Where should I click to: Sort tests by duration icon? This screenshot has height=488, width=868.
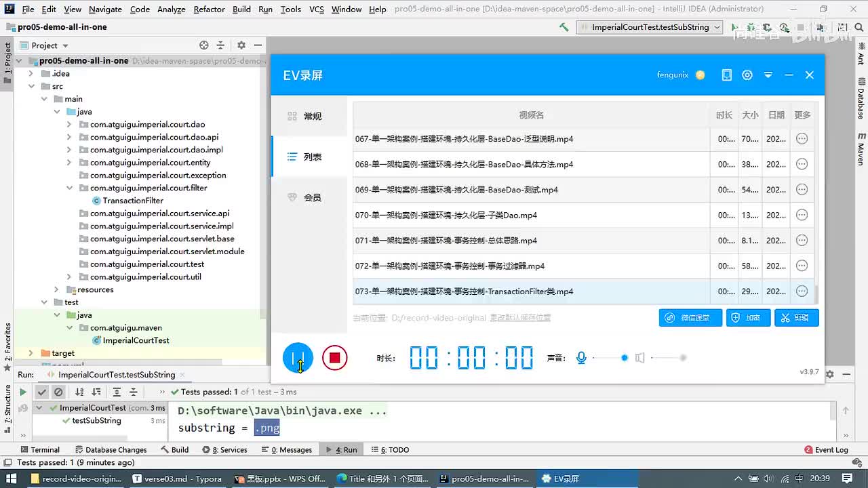[96, 392]
